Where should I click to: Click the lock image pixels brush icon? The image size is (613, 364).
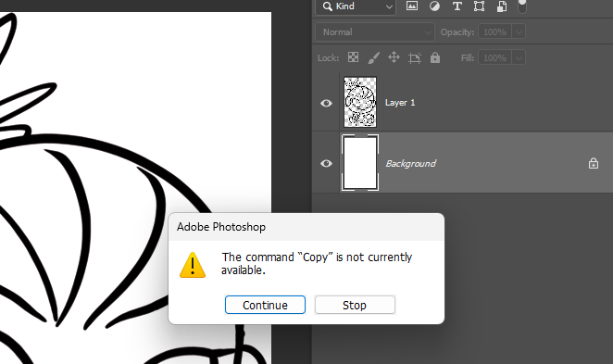[x=373, y=57]
